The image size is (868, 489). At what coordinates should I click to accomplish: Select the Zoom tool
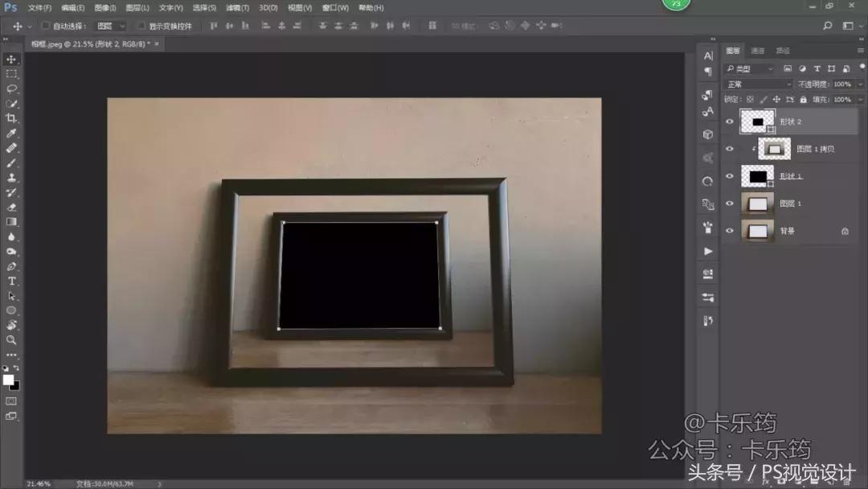pos(11,340)
